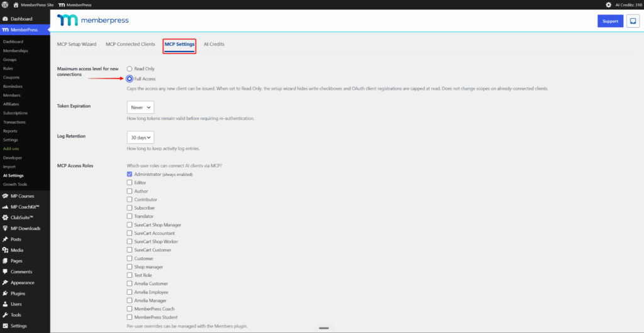Open the inbox icon next to Support
This screenshot has height=333, width=644.
pos(633,21)
